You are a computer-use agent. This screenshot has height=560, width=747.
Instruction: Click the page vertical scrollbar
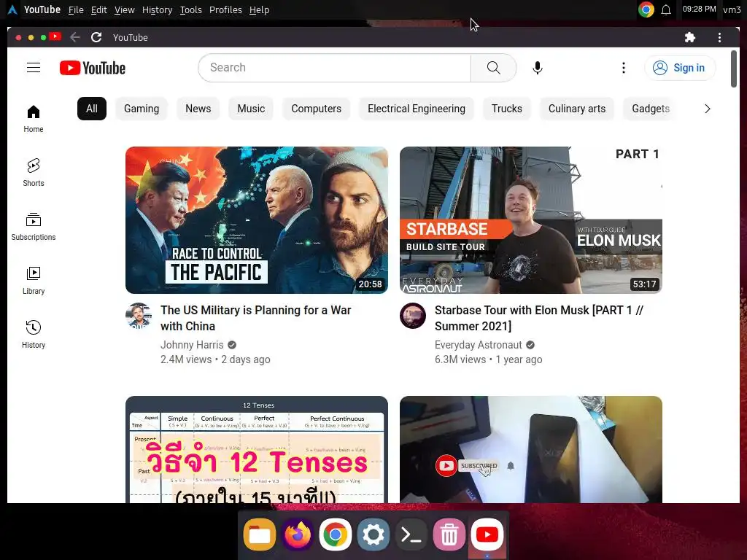click(x=734, y=68)
